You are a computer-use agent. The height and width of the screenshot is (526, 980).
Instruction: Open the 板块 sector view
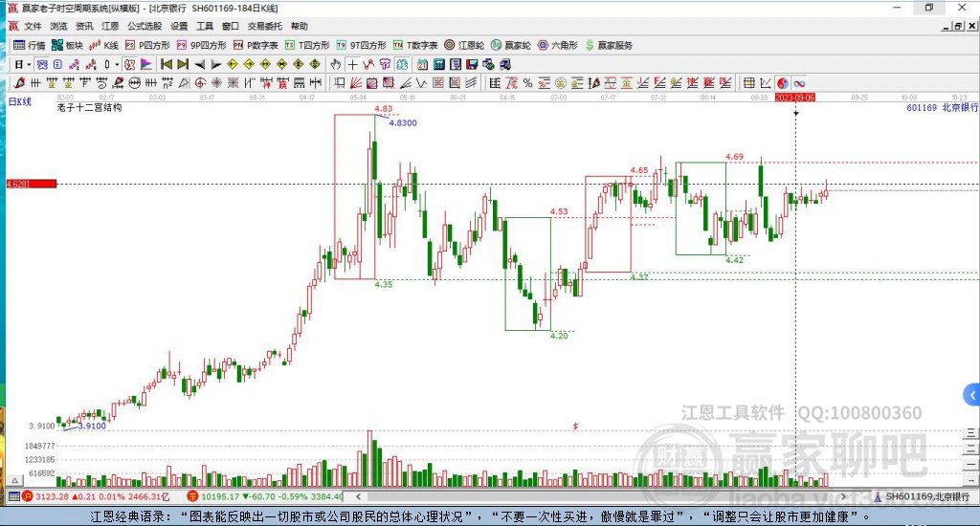point(68,45)
